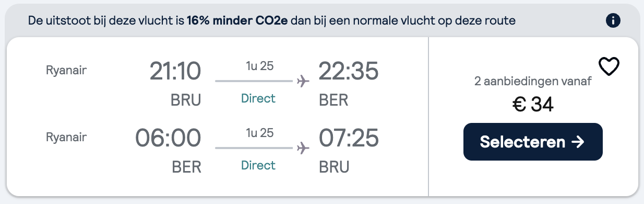Click the 2 aanbiedingen vanaf text
This screenshot has width=644, height=204.
pos(533,82)
